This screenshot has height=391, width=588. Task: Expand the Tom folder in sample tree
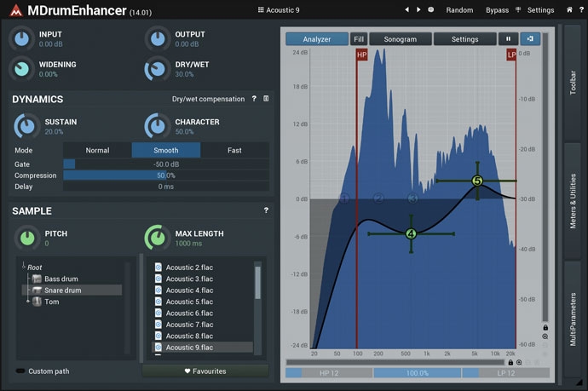28,302
